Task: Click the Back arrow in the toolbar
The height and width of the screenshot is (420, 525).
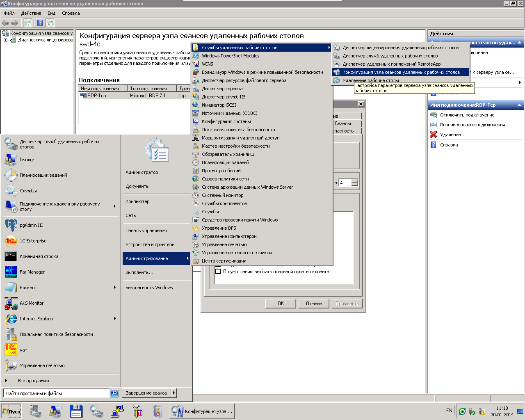Action: coord(5,23)
